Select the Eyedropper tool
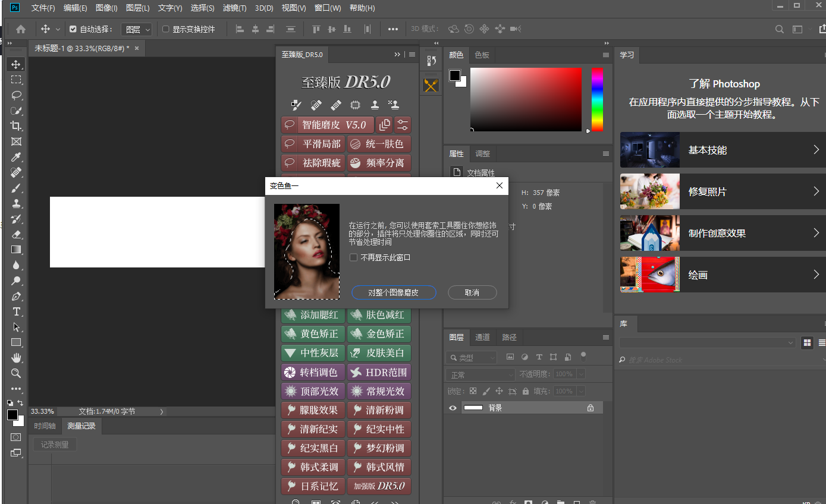 click(x=16, y=157)
